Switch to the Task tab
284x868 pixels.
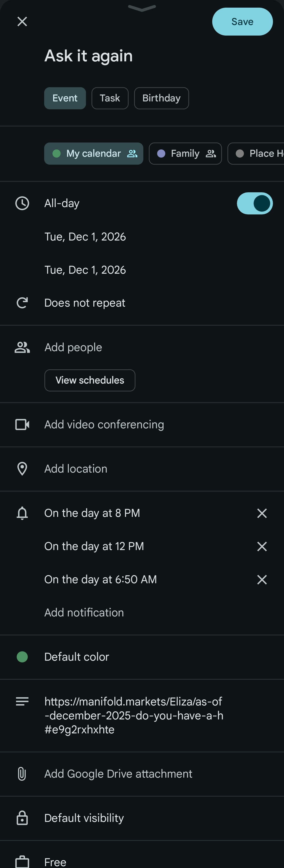pyautogui.click(x=110, y=98)
